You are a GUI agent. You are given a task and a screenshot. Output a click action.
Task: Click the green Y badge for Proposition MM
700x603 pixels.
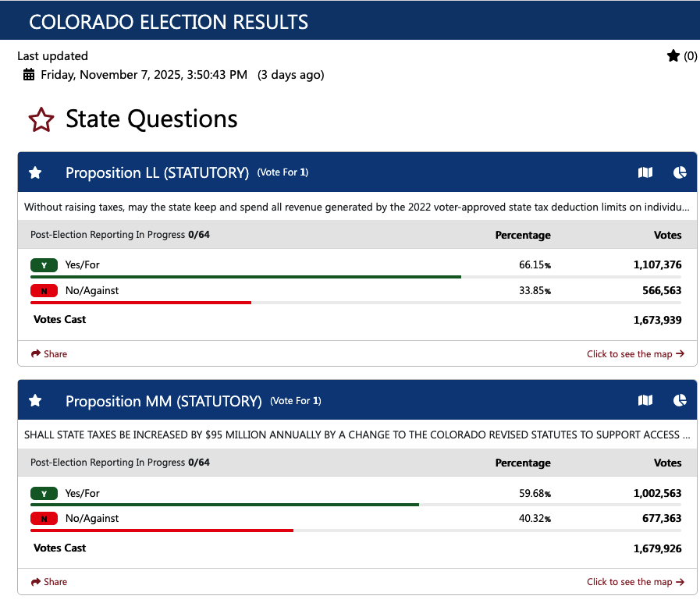(44, 494)
